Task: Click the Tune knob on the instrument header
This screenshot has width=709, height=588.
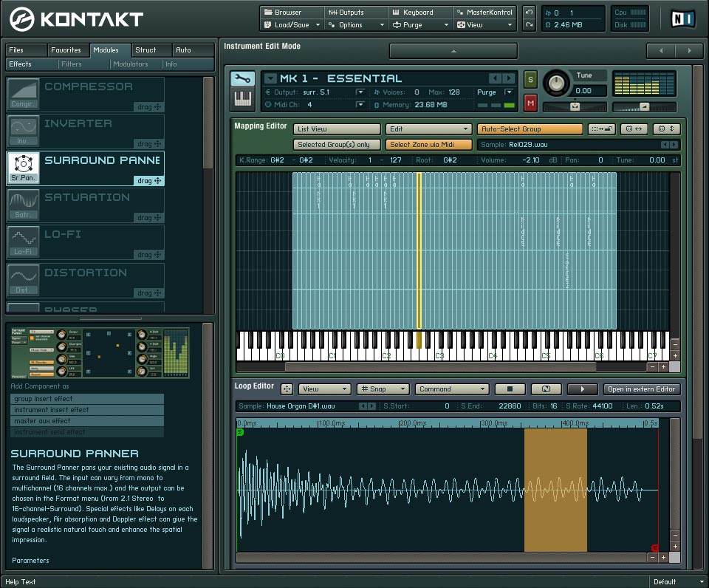Action: [558, 83]
